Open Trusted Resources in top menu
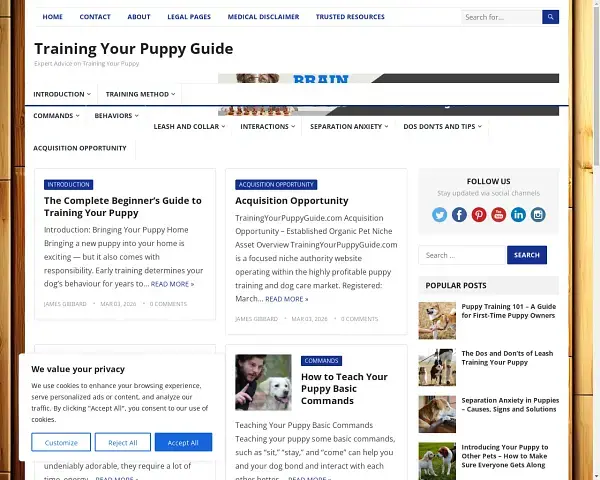Screen dimensions: 600x480 [x=350, y=17]
